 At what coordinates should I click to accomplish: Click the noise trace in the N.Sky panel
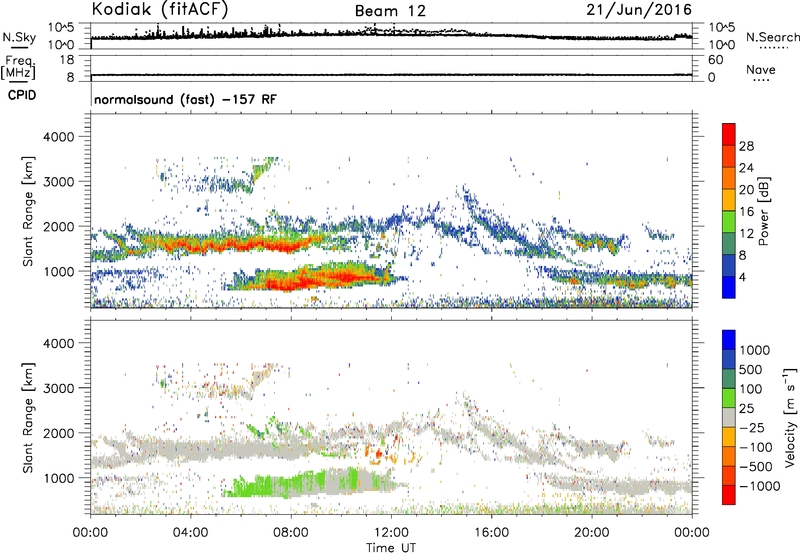391,34
